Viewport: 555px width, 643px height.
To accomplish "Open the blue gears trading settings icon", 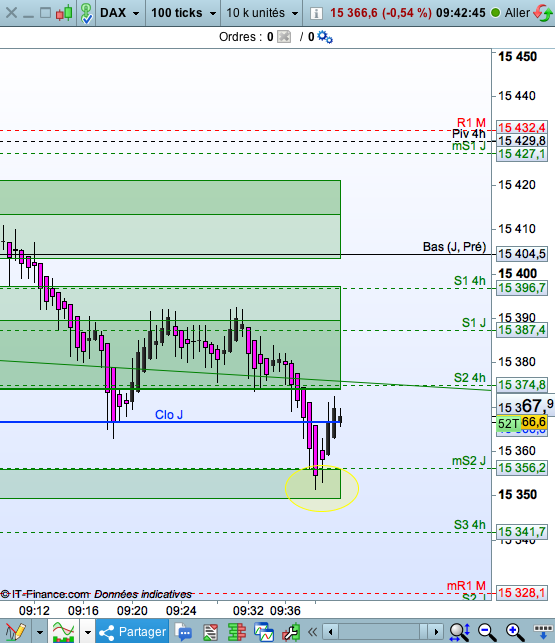I will (325, 37).
